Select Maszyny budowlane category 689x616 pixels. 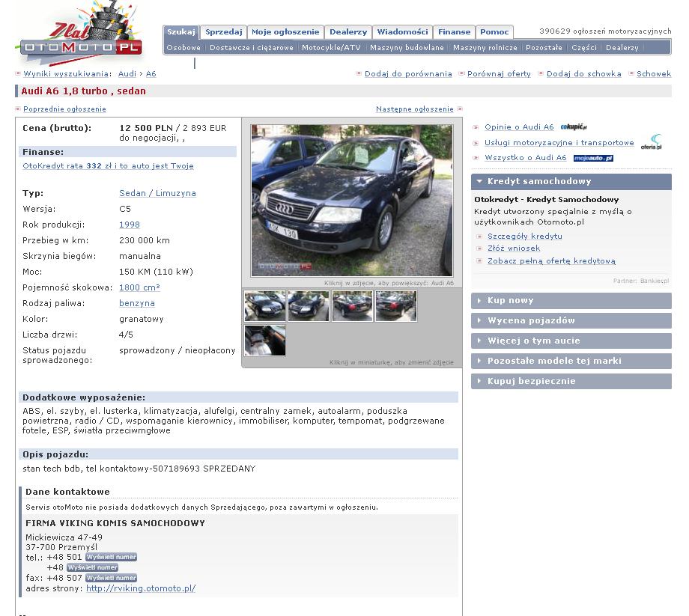[x=407, y=47]
